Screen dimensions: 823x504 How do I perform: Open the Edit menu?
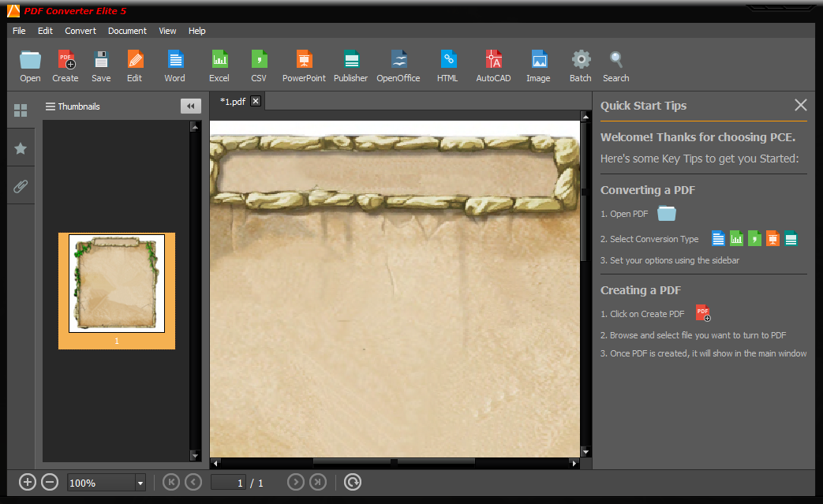point(45,31)
